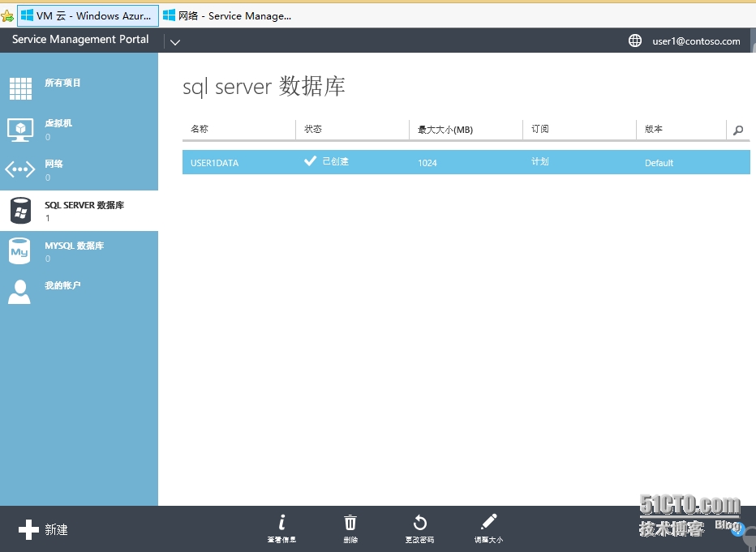This screenshot has width=756, height=552.
Task: Select the USER1DATA database name
Action: [x=215, y=163]
